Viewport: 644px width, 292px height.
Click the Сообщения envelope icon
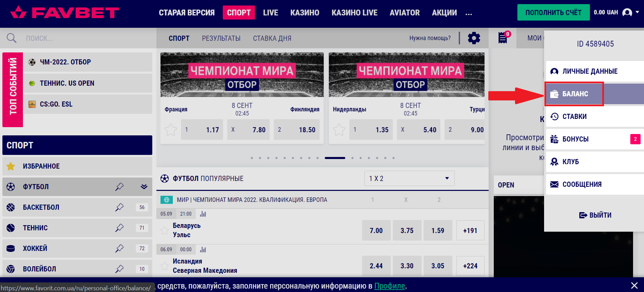click(x=554, y=184)
